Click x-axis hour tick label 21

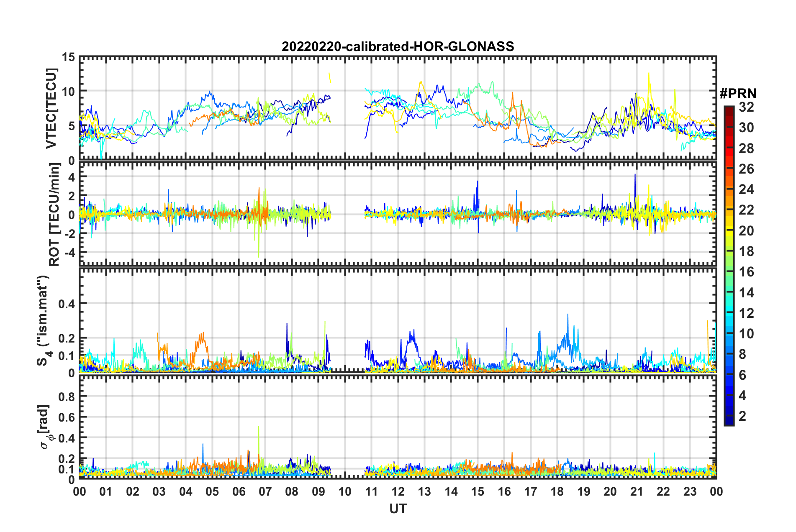tap(637, 491)
